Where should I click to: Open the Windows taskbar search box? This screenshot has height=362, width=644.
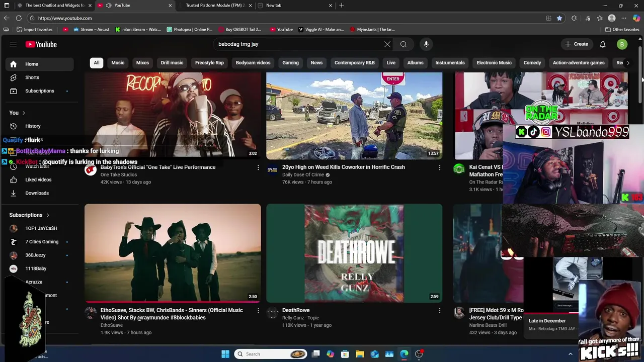coord(272,354)
